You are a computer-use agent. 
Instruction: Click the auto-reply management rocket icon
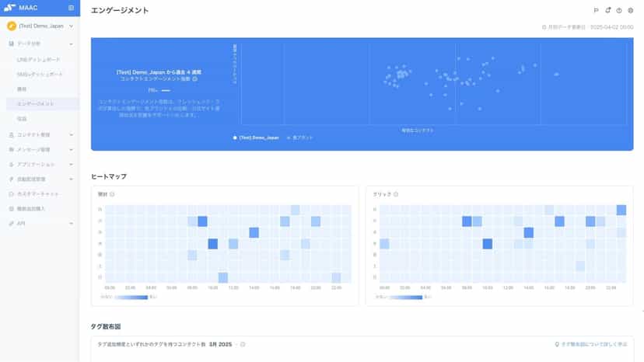click(x=12, y=179)
